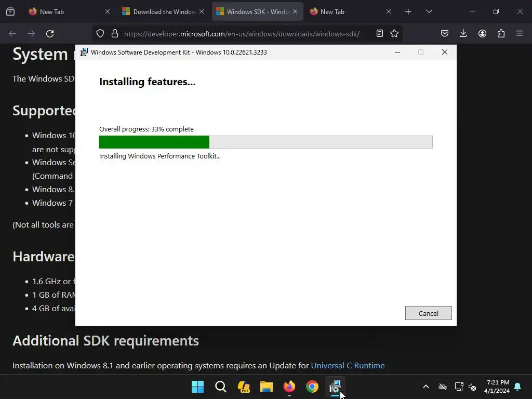Image resolution: width=532 pixels, height=399 pixels.
Task: Open the Firefox downloads panel
Action: click(463, 33)
